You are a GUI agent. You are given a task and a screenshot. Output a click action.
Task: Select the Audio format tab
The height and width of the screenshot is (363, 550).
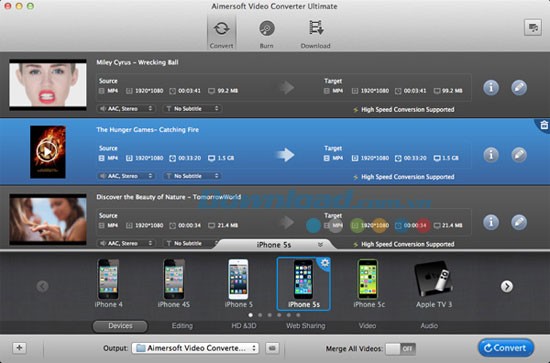coord(429,326)
